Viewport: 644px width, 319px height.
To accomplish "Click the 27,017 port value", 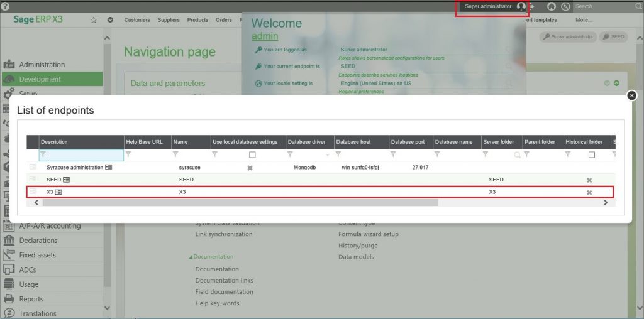I will [420, 168].
